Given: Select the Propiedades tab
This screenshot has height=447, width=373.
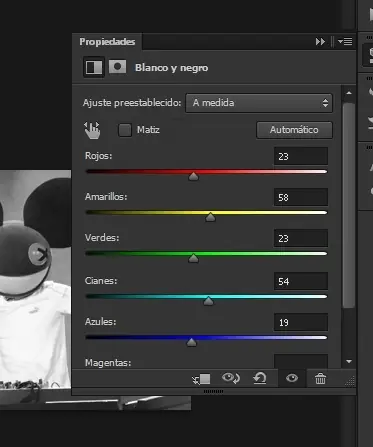Looking at the screenshot, I should coord(107,42).
